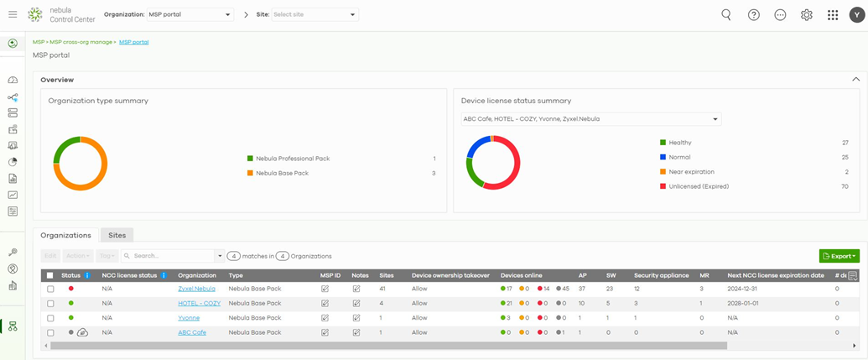Open the dashboard gauge sidebar icon

(x=13, y=81)
